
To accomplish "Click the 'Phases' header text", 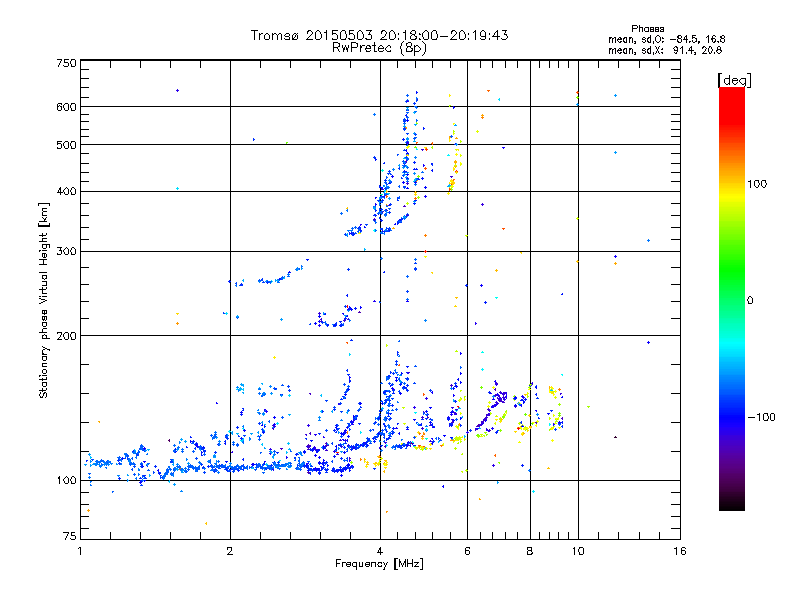I will click(x=647, y=29).
